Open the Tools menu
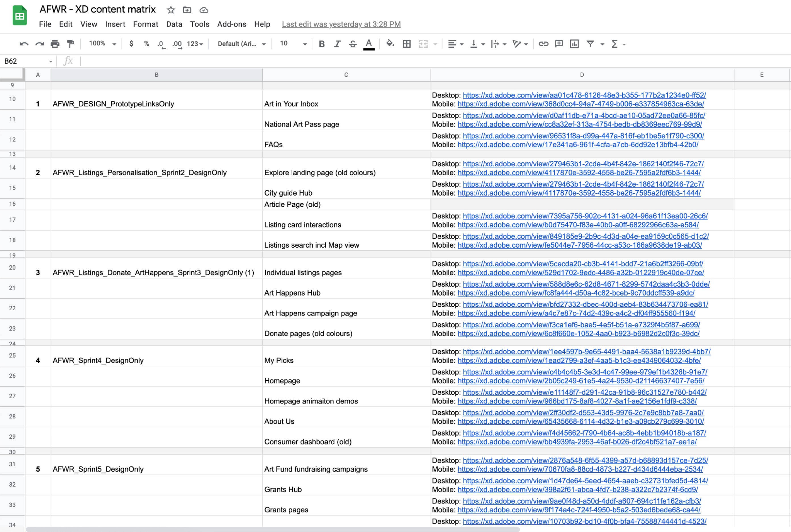The width and height of the screenshot is (791, 532). click(200, 24)
